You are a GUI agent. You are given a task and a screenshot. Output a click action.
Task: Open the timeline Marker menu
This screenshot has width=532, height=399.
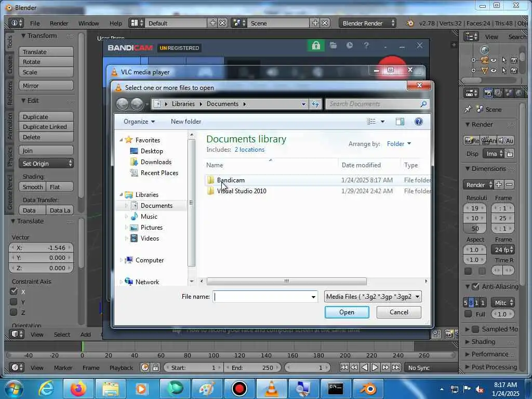63,367
